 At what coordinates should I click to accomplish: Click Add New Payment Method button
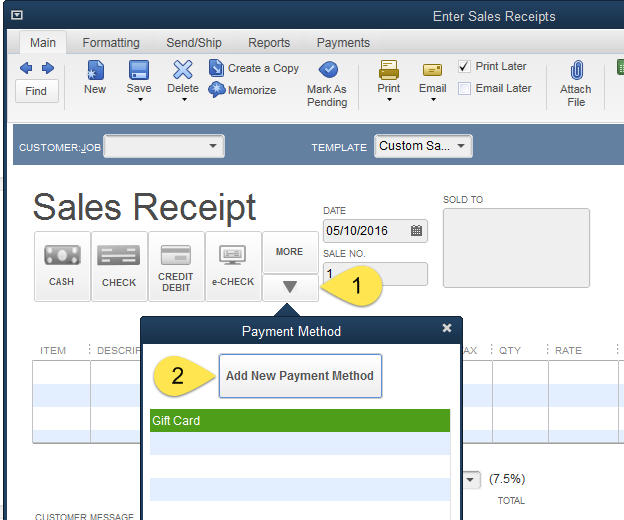point(300,376)
